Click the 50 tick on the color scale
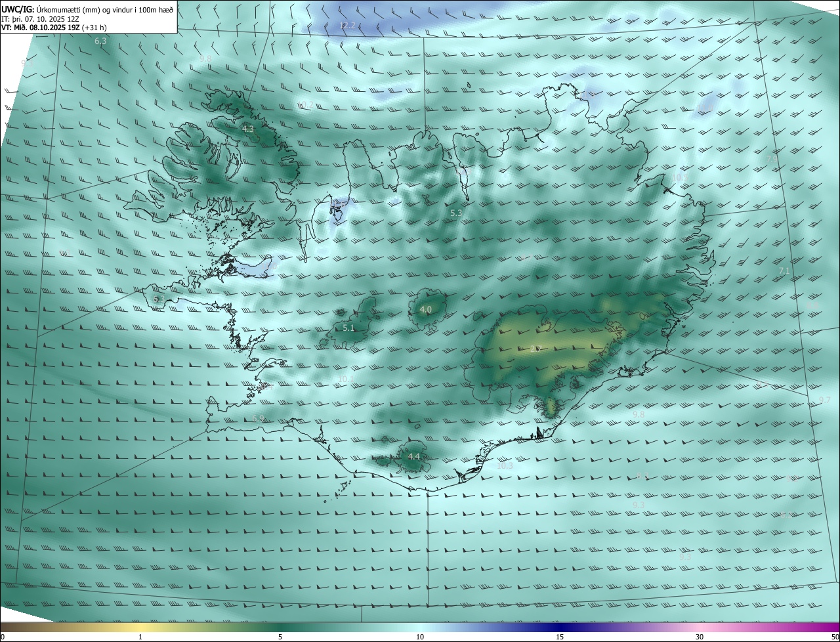 coord(834,637)
